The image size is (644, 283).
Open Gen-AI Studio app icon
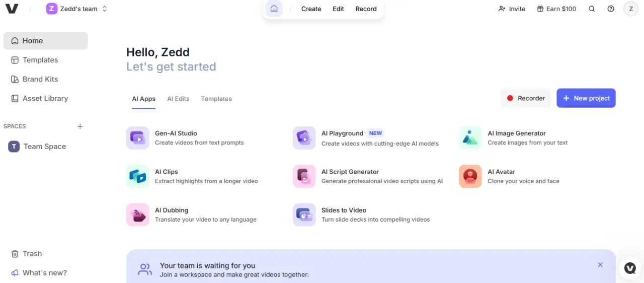click(138, 138)
